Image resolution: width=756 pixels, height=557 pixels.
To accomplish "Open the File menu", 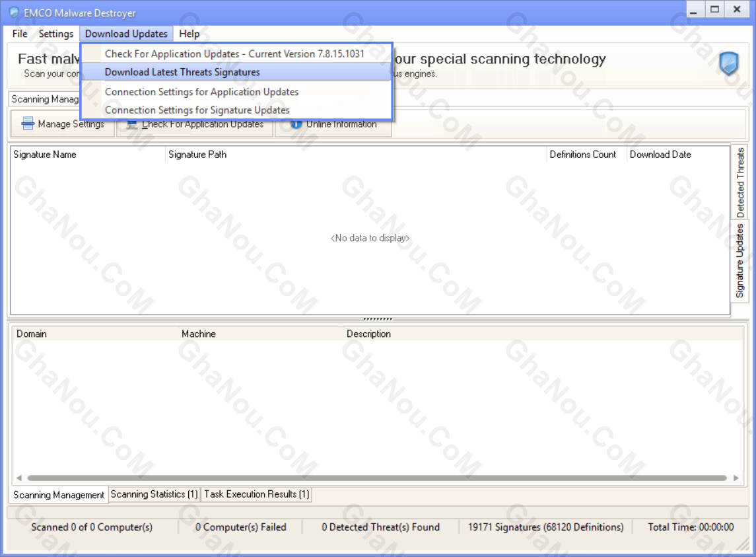I will click(x=20, y=34).
